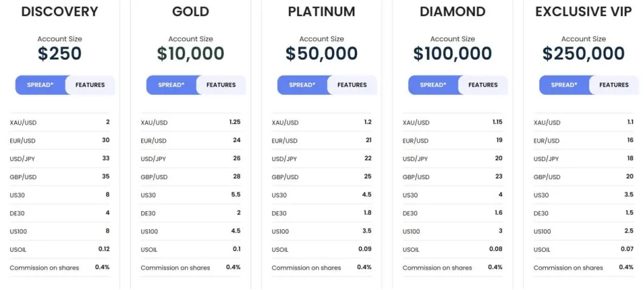Screen dimensions: 644x290
Task: Open FEATURES tab under Gold account
Action: (x=221, y=85)
